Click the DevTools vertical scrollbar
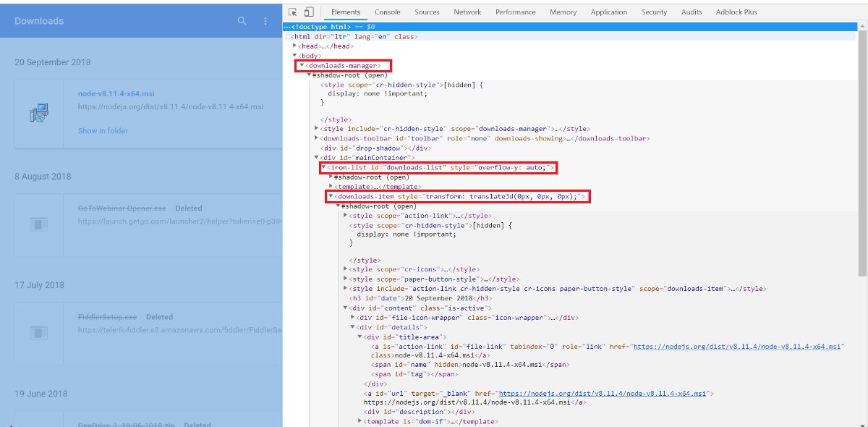The image size is (868, 427). pos(862,152)
